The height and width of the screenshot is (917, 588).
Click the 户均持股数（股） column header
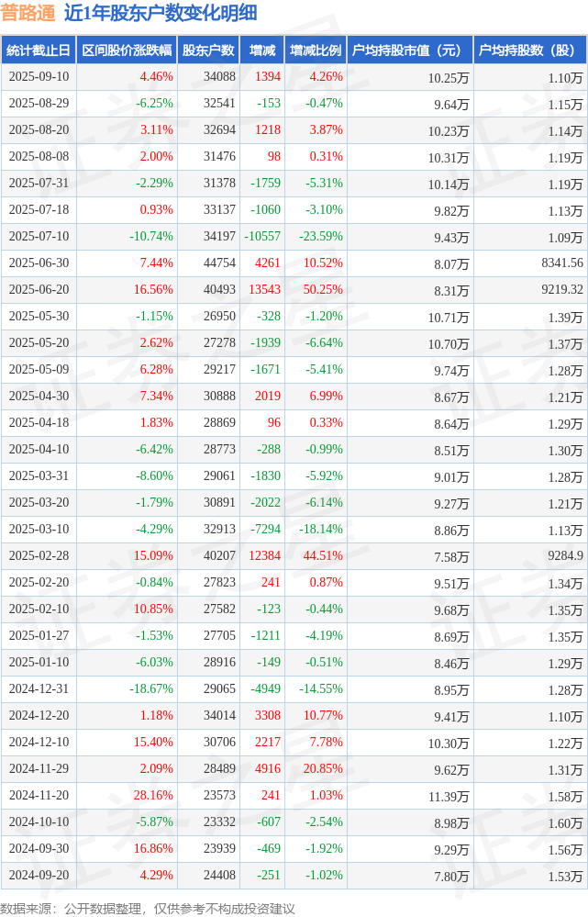click(x=528, y=50)
